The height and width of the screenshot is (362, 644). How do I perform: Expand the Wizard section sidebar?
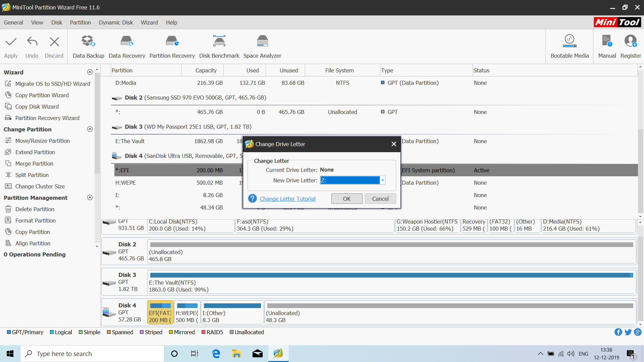90,72
